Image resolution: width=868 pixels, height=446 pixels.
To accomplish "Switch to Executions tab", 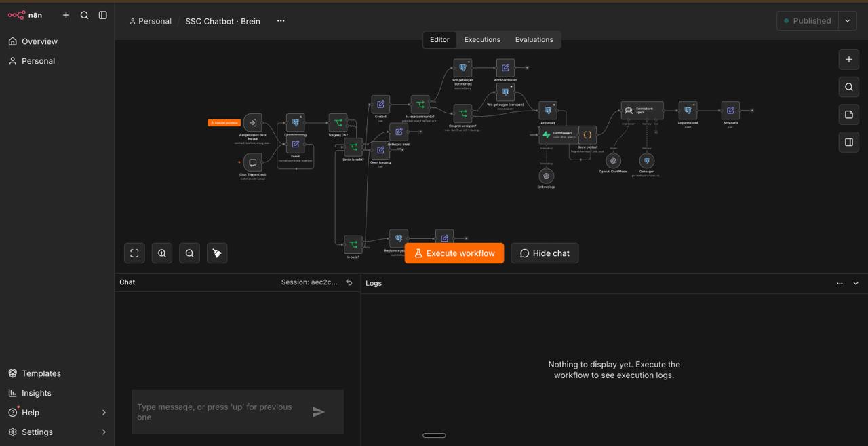I will (x=482, y=39).
